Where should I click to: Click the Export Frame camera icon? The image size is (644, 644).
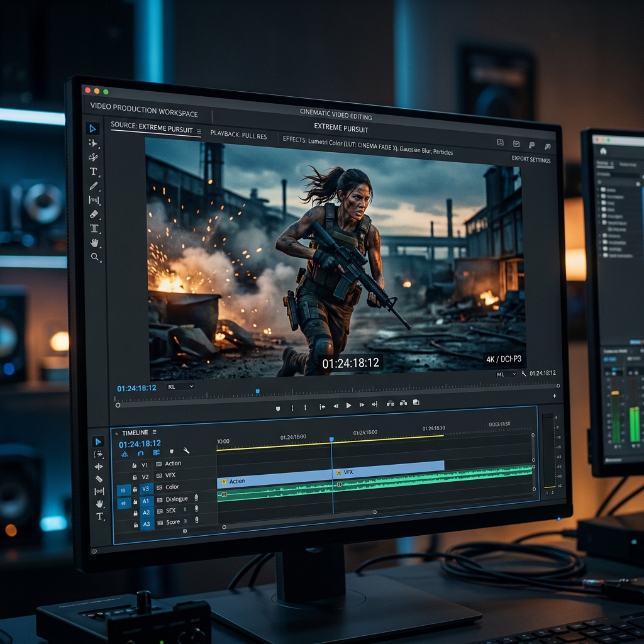click(x=416, y=402)
